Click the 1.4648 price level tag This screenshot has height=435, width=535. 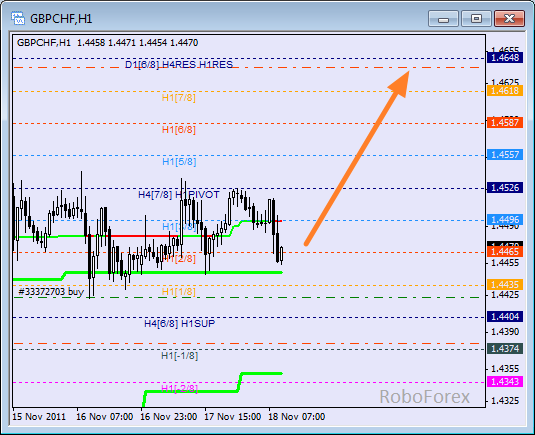(x=505, y=58)
